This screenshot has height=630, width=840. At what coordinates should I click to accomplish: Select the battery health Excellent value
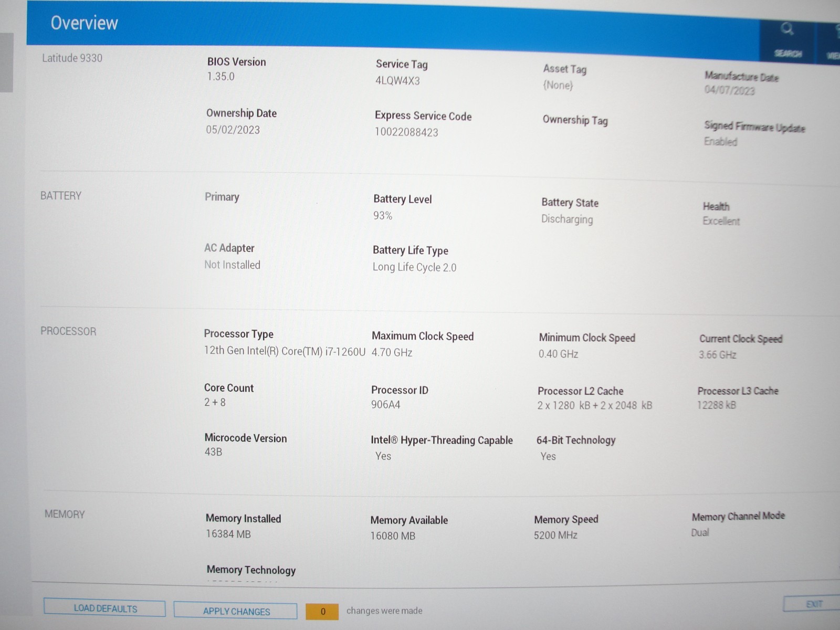pyautogui.click(x=721, y=221)
